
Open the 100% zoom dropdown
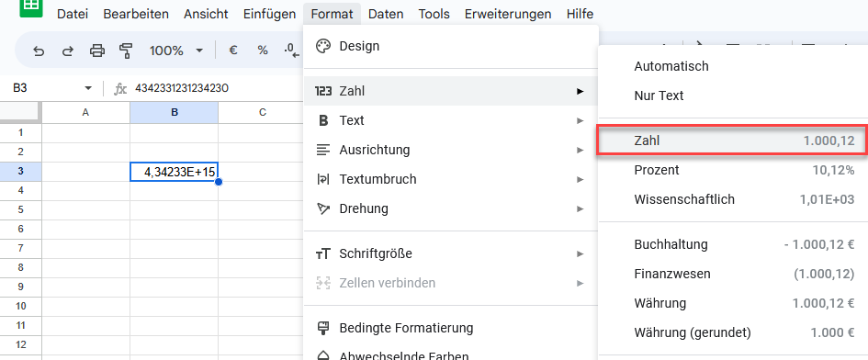[176, 51]
